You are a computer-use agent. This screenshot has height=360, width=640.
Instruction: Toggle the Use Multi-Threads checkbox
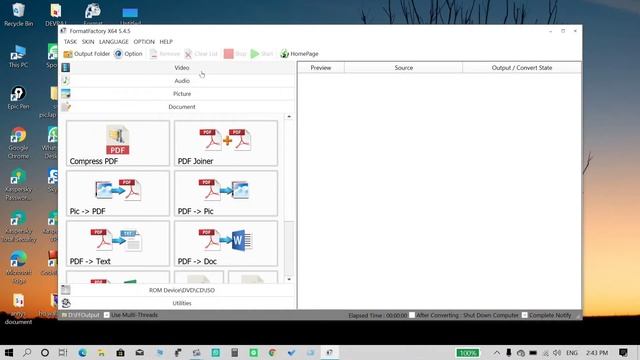[107, 315]
